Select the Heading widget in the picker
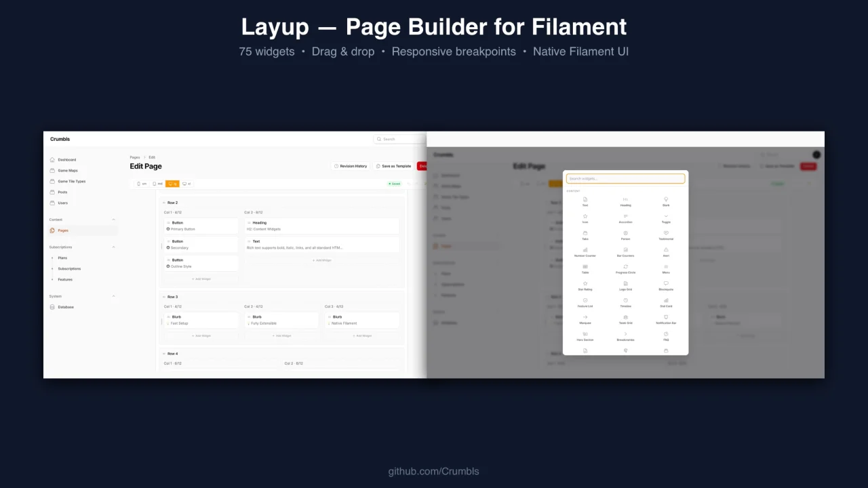 pos(624,203)
